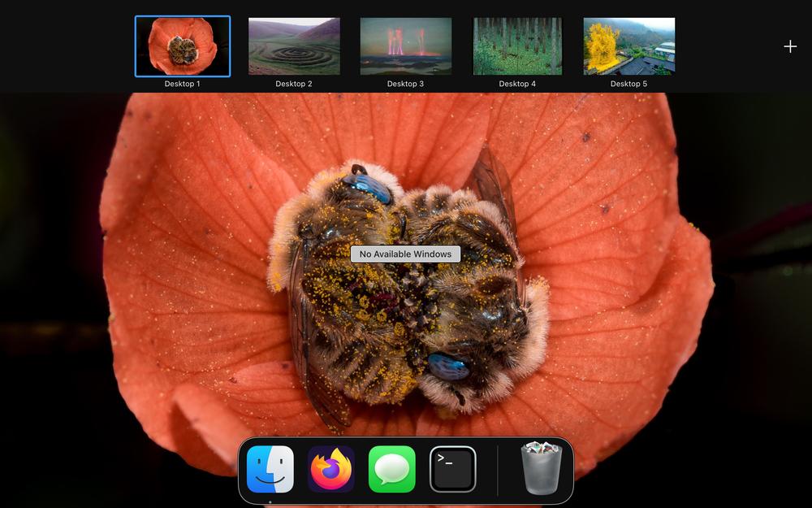812x508 pixels.
Task: Click the "No Available Windows" message
Action: click(405, 254)
